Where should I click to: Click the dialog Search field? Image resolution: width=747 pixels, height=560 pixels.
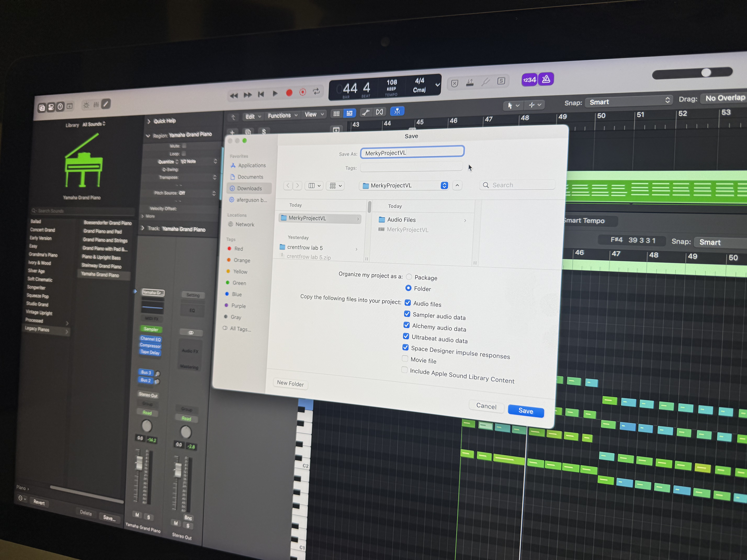[x=517, y=185]
